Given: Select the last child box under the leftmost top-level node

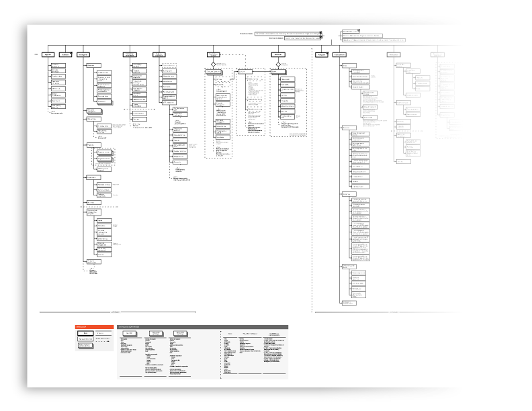Looking at the screenshot, I should (x=58, y=106).
